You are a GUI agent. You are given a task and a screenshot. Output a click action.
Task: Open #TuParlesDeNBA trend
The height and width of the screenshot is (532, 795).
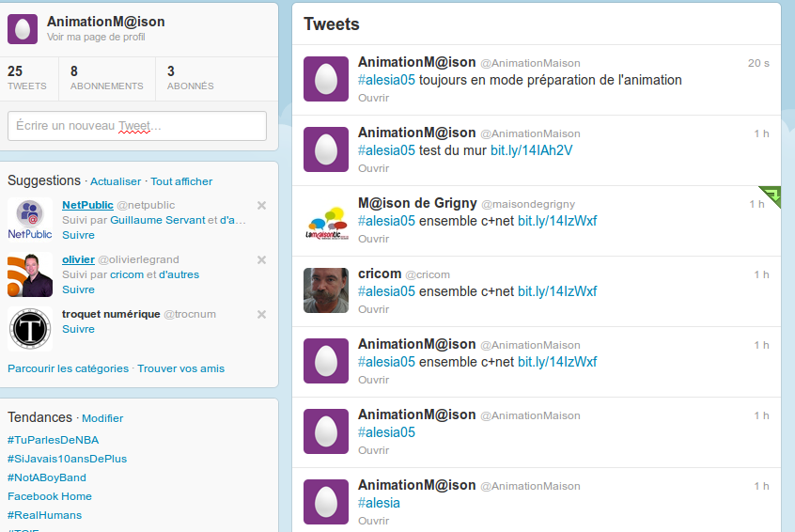pyautogui.click(x=54, y=440)
